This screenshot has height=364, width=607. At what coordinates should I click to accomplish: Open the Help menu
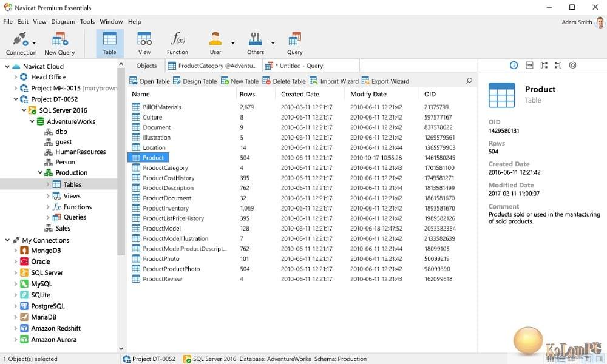[x=134, y=22]
